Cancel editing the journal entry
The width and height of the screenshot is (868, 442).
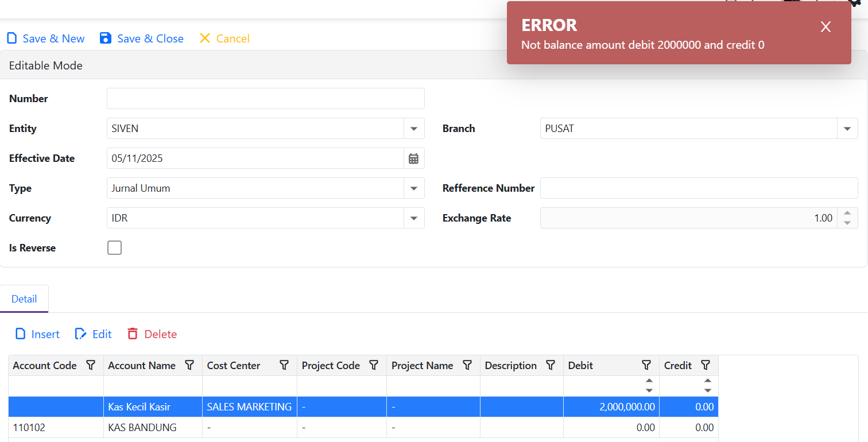click(224, 38)
